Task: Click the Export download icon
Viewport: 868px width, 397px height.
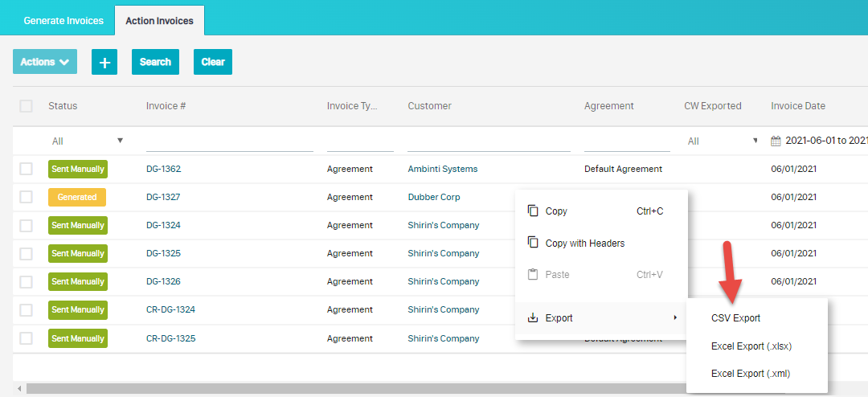Action: [533, 317]
